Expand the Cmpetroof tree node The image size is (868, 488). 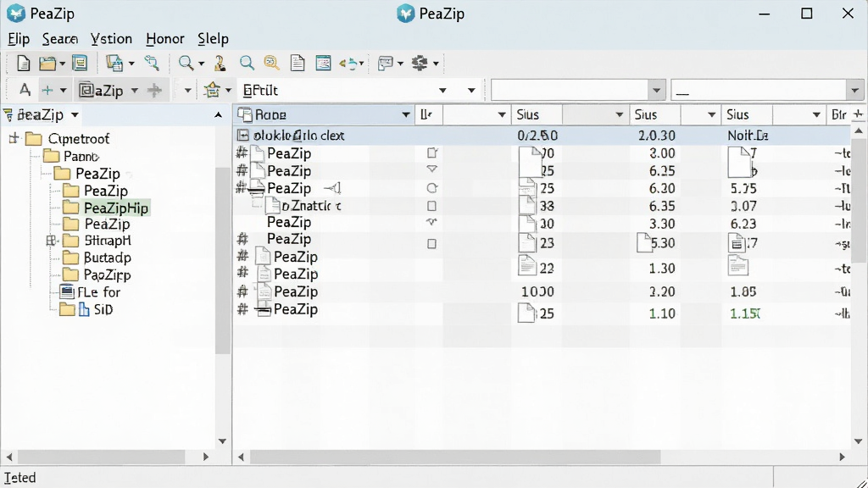point(14,138)
